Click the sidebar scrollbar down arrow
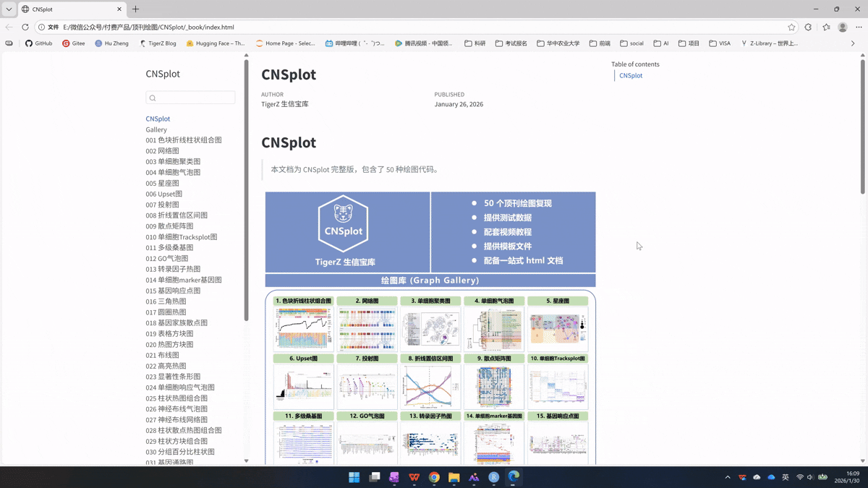 point(246,461)
